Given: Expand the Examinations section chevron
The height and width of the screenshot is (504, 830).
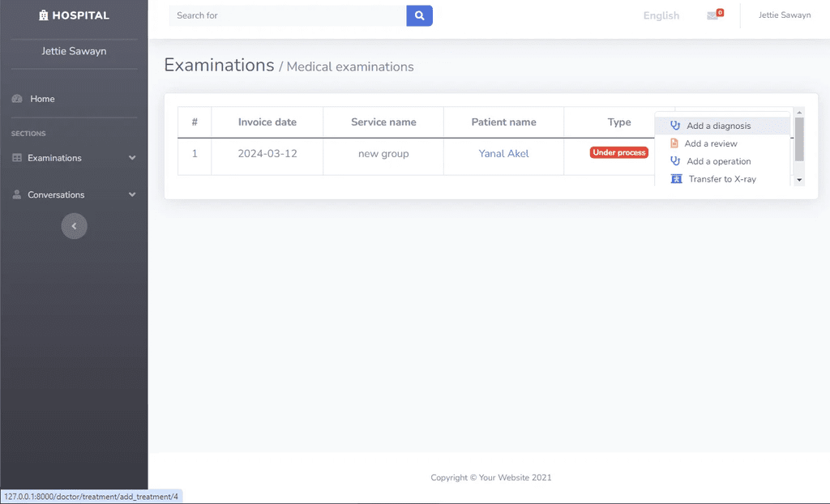Looking at the screenshot, I should pyautogui.click(x=132, y=158).
